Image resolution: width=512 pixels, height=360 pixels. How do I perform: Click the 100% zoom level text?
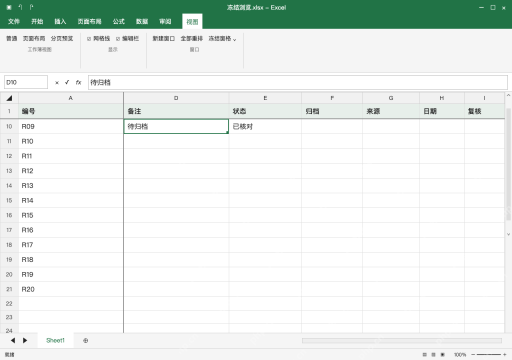coord(460,355)
